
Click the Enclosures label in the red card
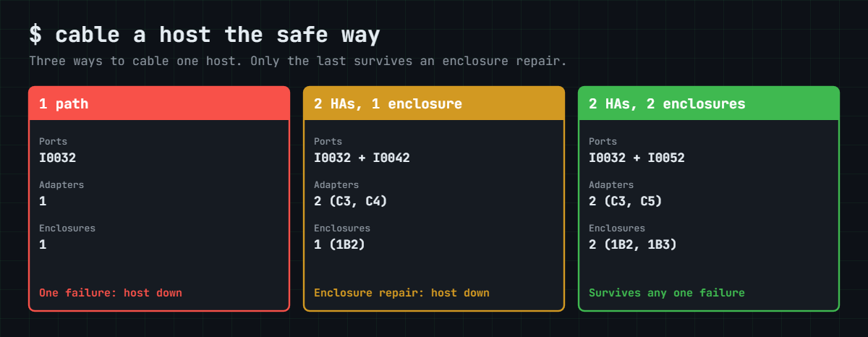point(67,228)
